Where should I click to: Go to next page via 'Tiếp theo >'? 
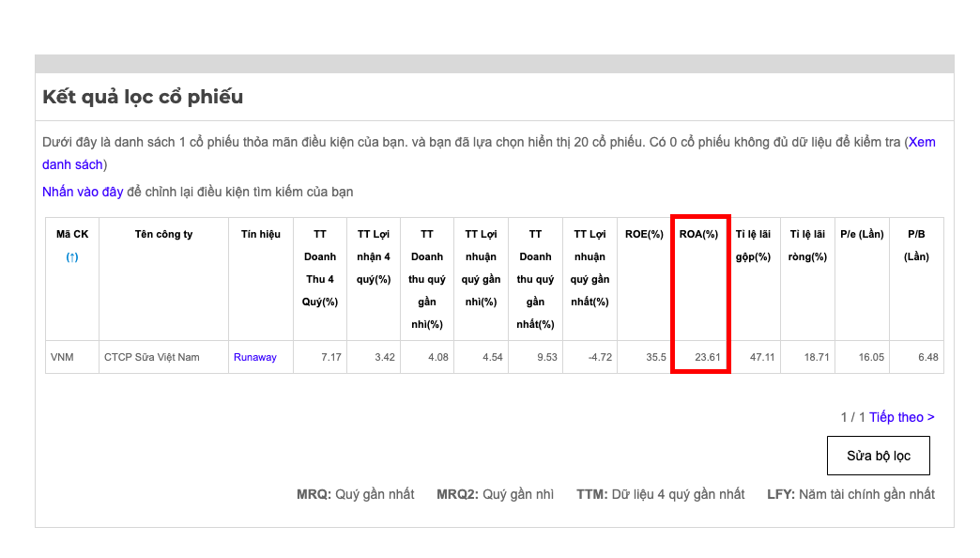coord(901,417)
